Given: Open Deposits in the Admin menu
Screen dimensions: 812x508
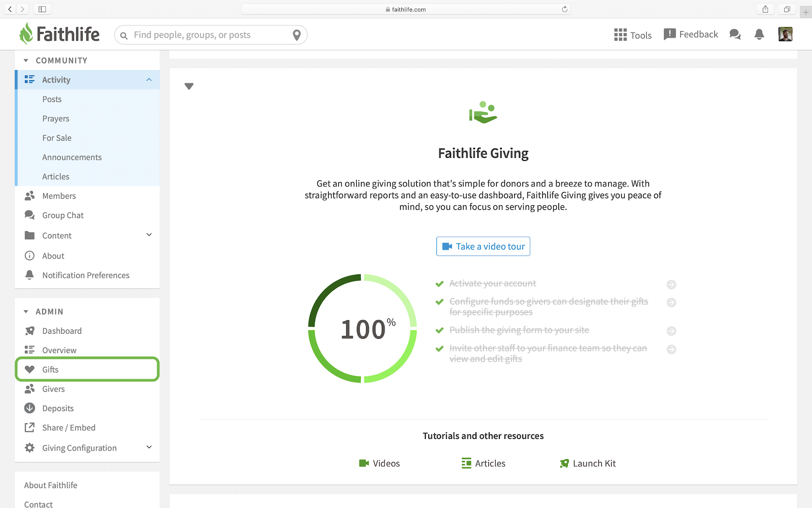Looking at the screenshot, I should pos(87,408).
